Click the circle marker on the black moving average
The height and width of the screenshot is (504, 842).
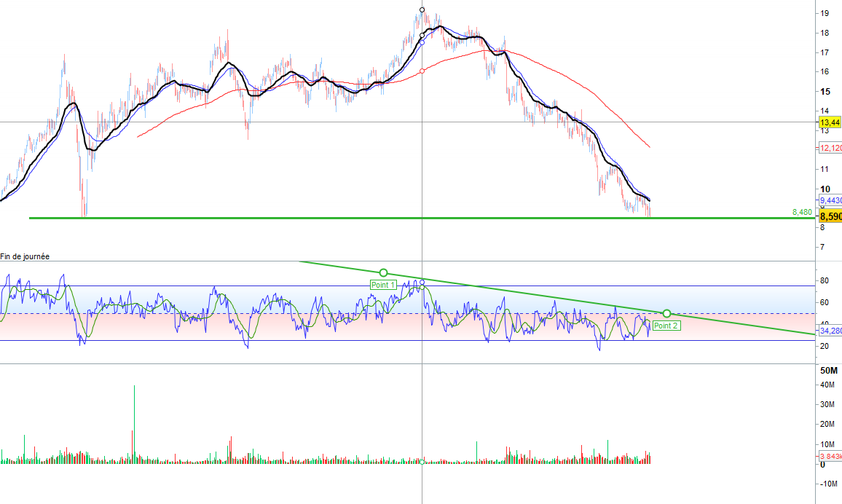pyautogui.click(x=422, y=36)
